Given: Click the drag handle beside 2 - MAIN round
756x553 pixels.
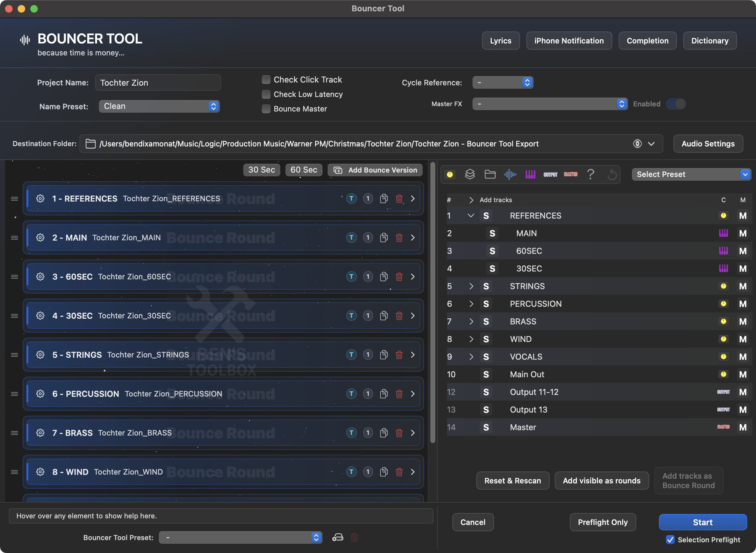Looking at the screenshot, I should tap(14, 238).
